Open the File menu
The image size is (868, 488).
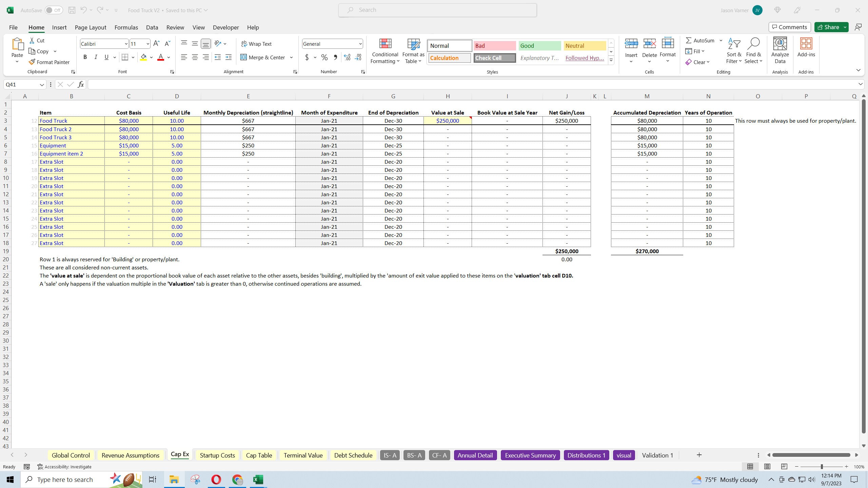coord(13,27)
